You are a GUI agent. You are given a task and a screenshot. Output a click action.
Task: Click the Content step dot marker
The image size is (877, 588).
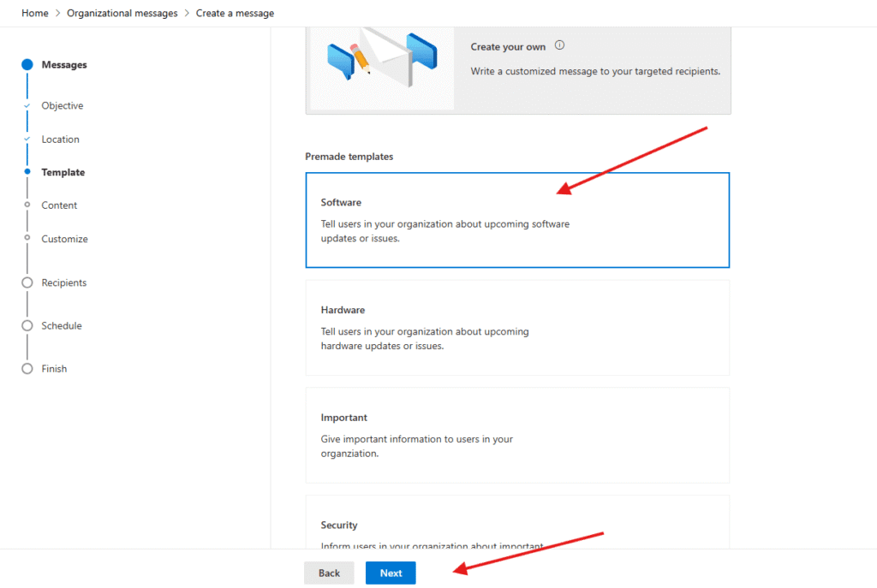pos(27,205)
